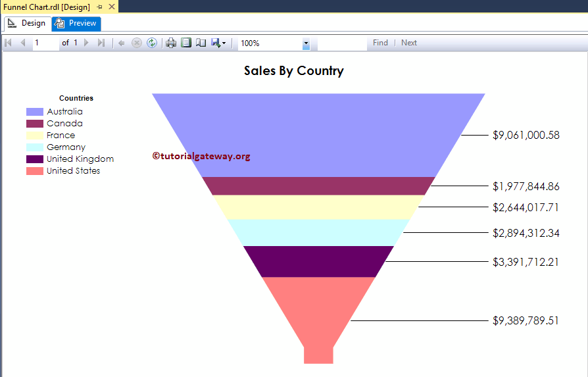The width and height of the screenshot is (588, 377).
Task: Stop report rendering icon
Action: [x=137, y=43]
